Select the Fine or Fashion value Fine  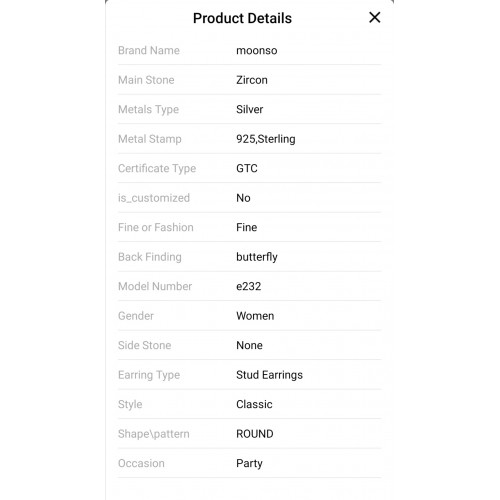coord(246,227)
